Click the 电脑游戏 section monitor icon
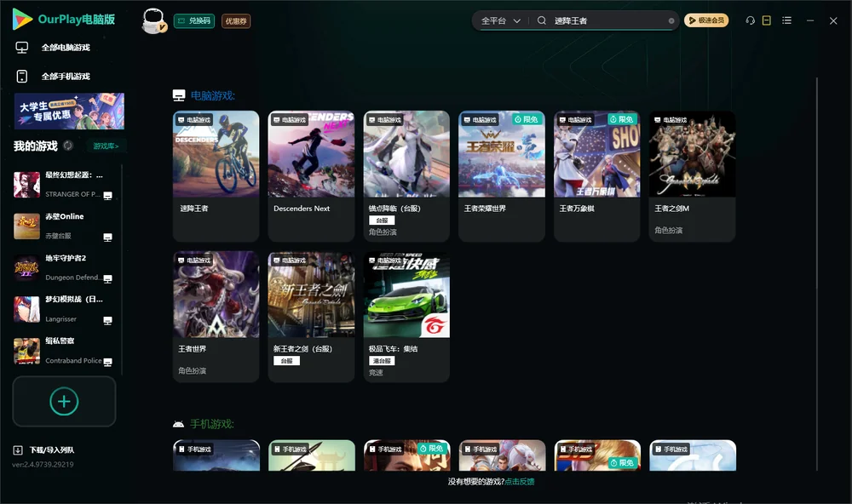This screenshot has height=504, width=852. coord(179,95)
